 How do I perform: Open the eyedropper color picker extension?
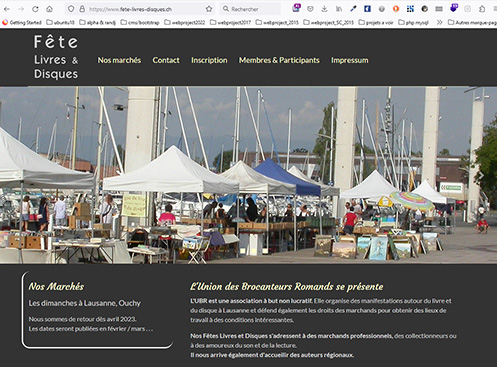point(353,9)
